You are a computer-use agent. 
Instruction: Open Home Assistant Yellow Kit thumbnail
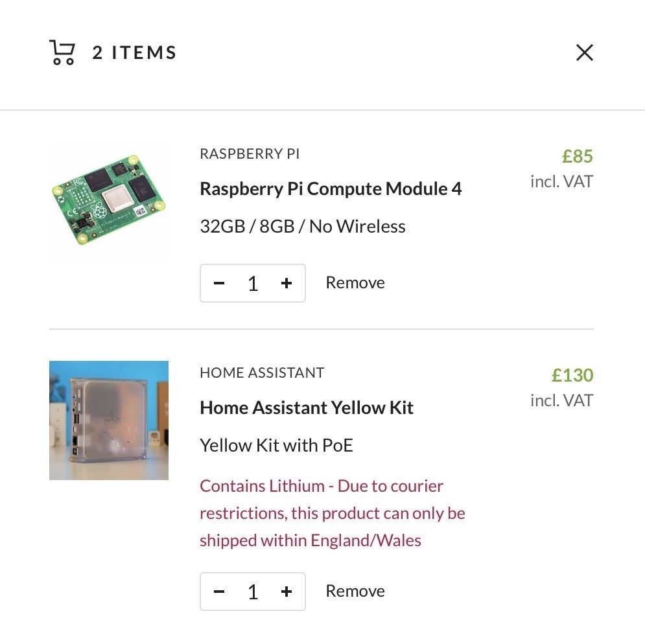(x=109, y=420)
